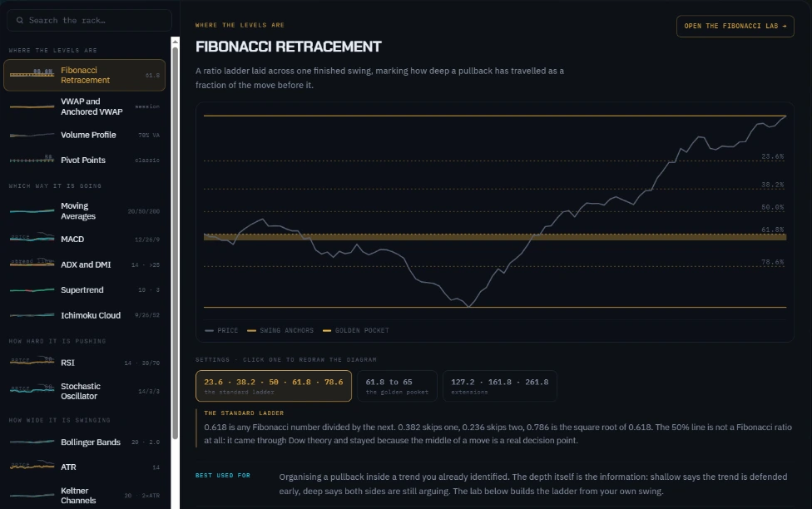The width and height of the screenshot is (812, 509).
Task: Click the VWAP sparkline thumbnail
Action: pos(32,106)
